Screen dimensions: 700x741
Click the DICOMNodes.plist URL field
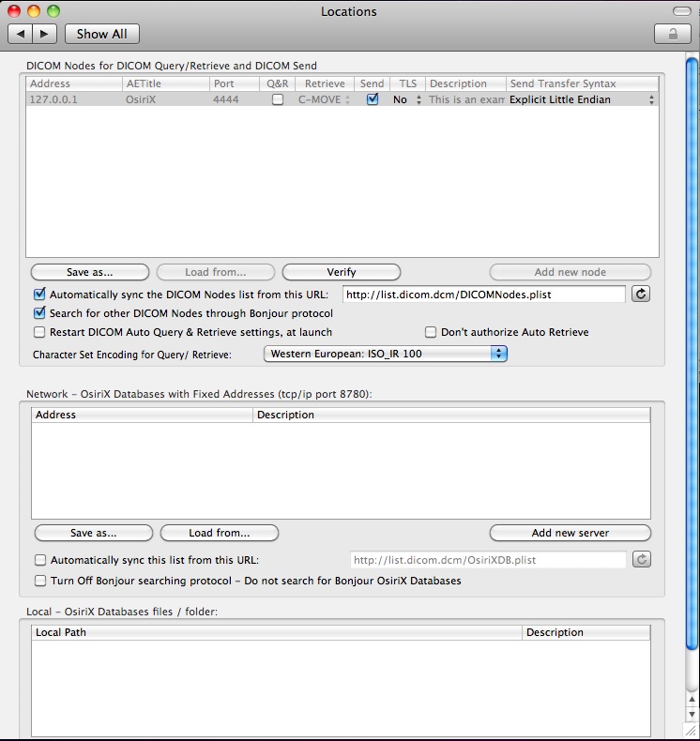pos(482,295)
